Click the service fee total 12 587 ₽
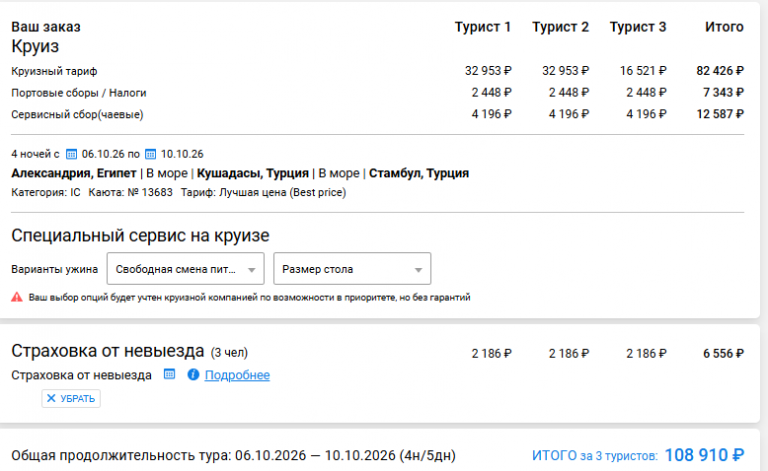The width and height of the screenshot is (768, 471). pos(720,114)
